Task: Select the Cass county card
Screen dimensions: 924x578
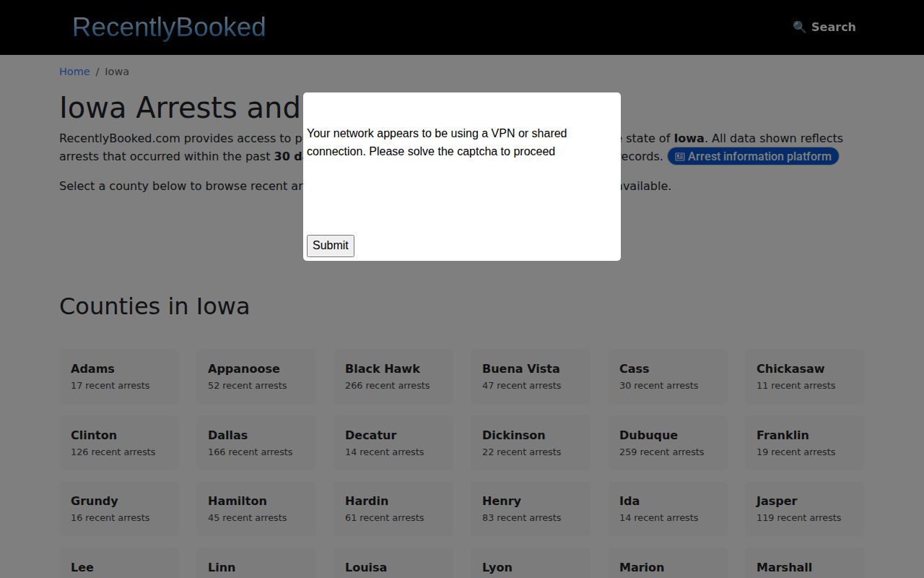Action: (668, 376)
